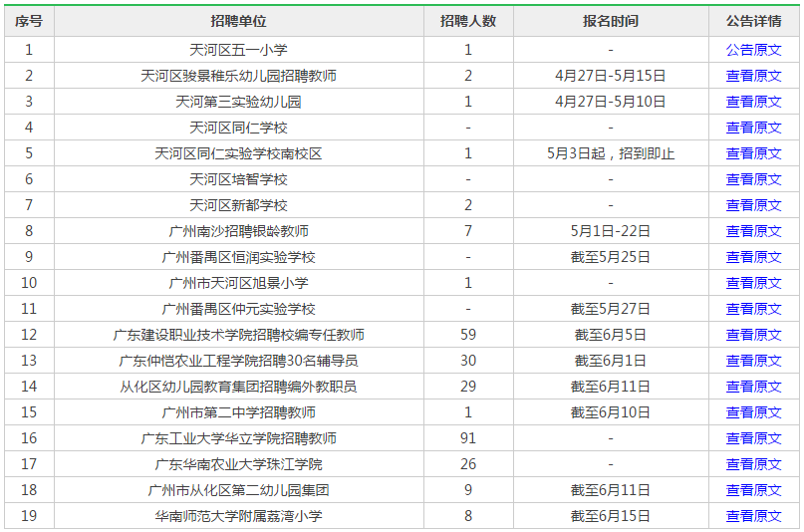Click the date 4月27日-5月15日
Viewport: 804px width, 532px height.
pyautogui.click(x=610, y=76)
